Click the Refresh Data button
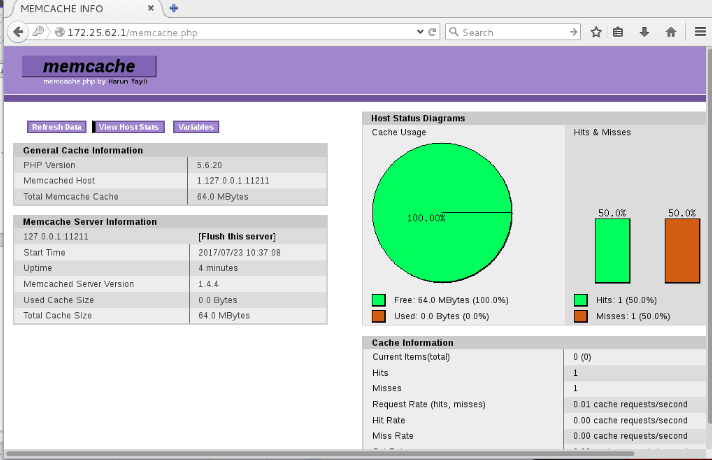The image size is (712, 460). tap(57, 127)
